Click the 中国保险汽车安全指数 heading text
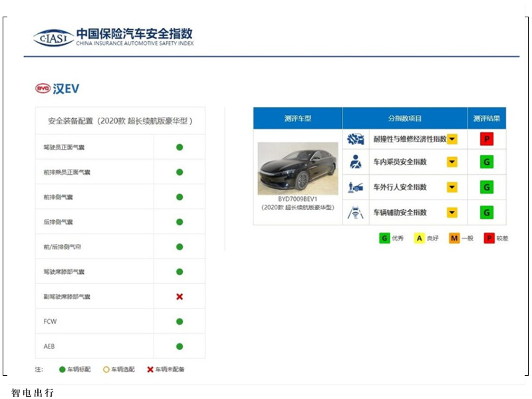Screen dimensions: 532x399 click(x=134, y=34)
